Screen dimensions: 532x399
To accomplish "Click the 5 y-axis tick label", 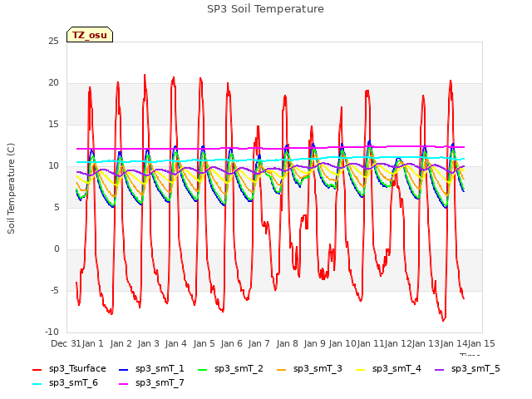I will [x=57, y=208].
